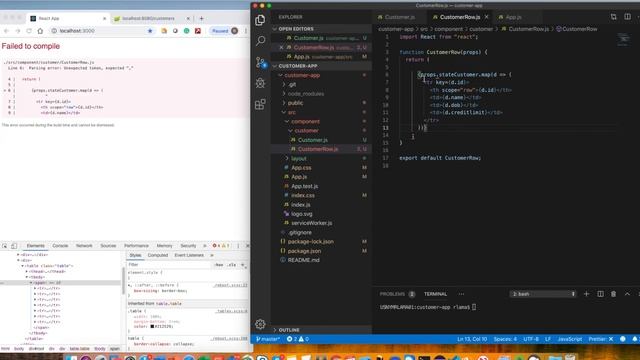This screenshot has width=640, height=360.
Task: Click the notifications bell in VS Code status bar
Action: [635, 339]
